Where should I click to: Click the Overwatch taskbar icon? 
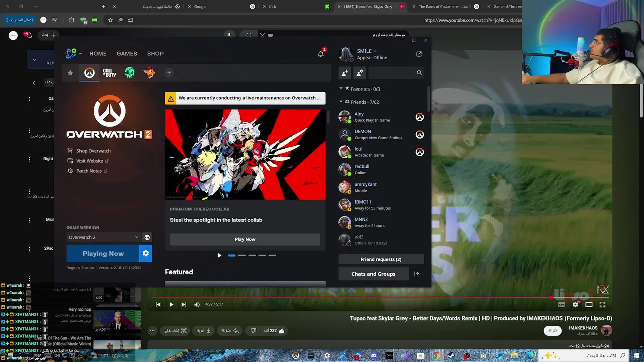point(296,356)
